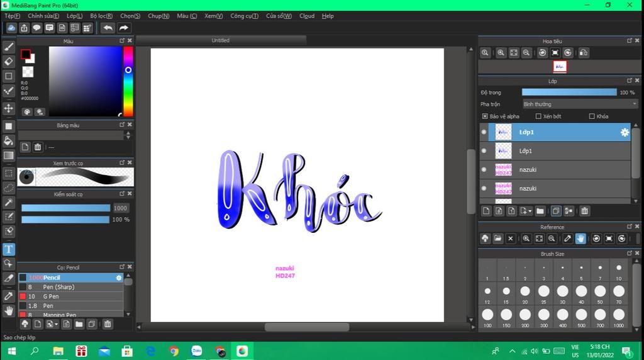Viewport: 644px width, 360px height.
Task: Select the Brush tool in left toolbar
Action: [x=9, y=47]
